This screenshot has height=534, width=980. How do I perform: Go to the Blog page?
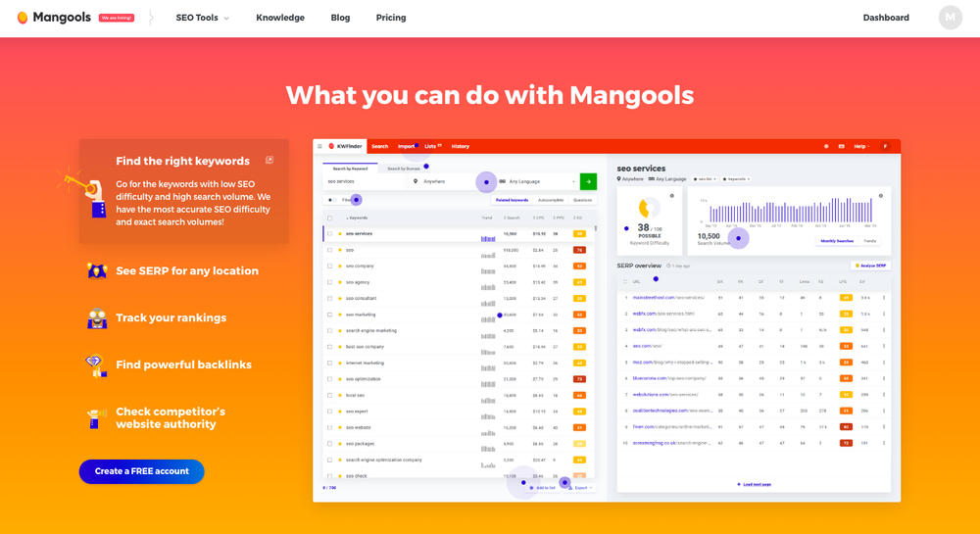click(x=340, y=18)
